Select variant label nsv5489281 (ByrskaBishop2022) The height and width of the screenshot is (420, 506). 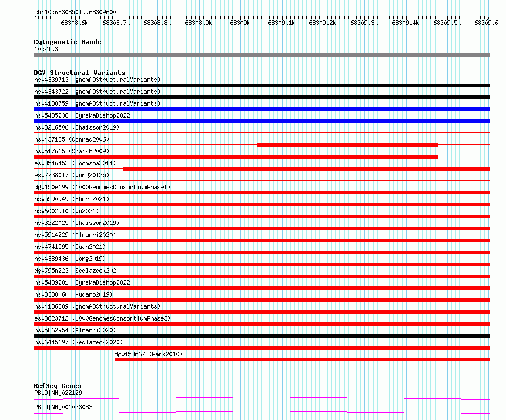tap(84, 282)
